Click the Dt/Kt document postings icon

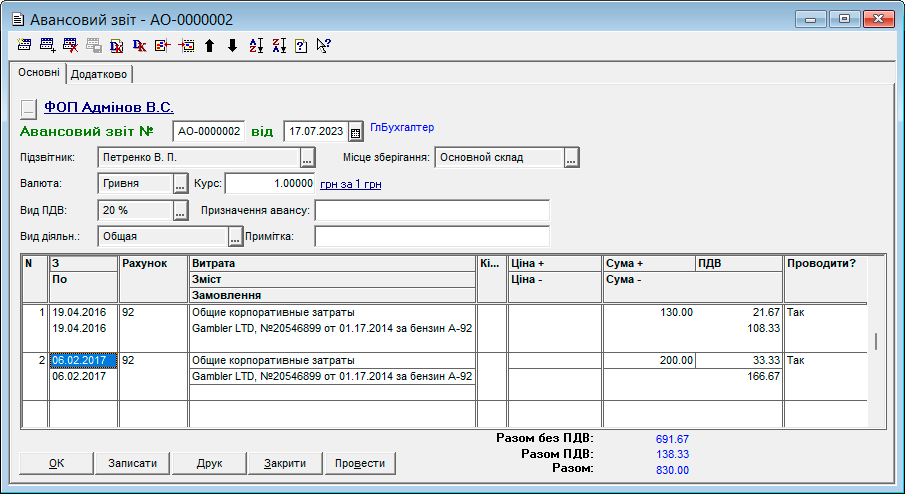tap(117, 45)
